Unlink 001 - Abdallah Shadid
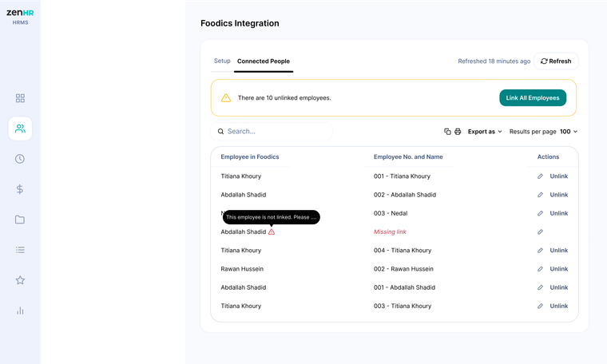The width and height of the screenshot is (607, 364). click(558, 287)
